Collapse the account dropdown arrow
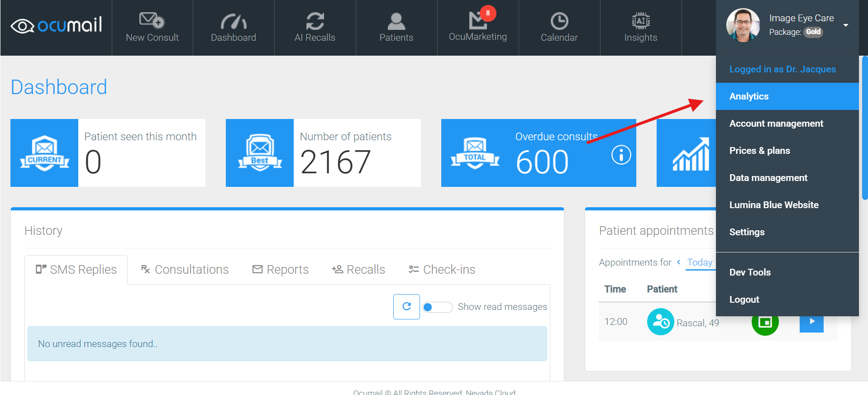The width and height of the screenshot is (868, 395). coord(845,25)
